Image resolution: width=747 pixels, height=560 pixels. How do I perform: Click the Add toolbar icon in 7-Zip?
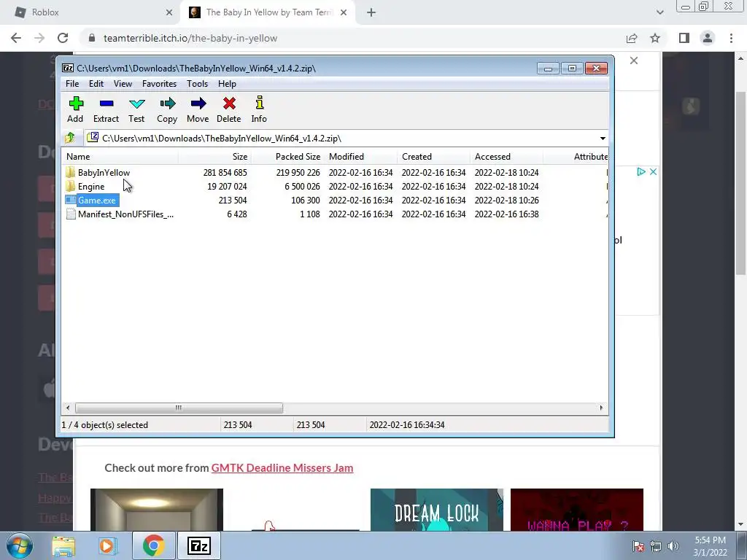coord(76,104)
